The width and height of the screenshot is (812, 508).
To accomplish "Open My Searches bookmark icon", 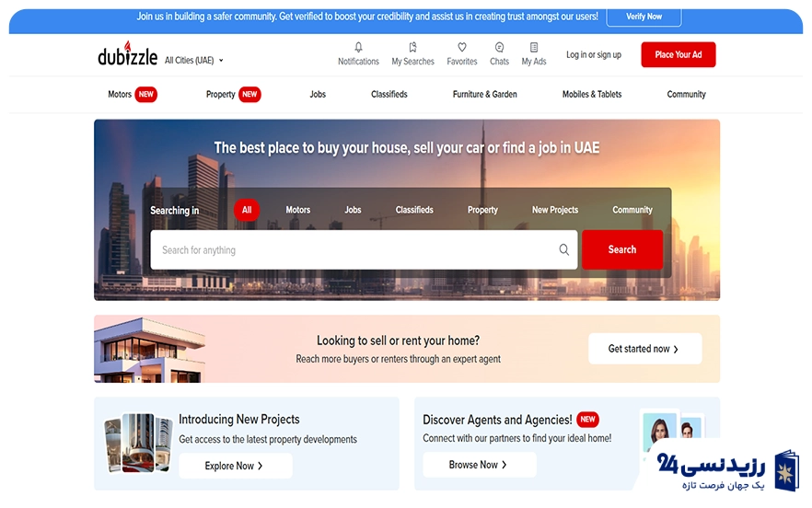I will pyautogui.click(x=412, y=48).
